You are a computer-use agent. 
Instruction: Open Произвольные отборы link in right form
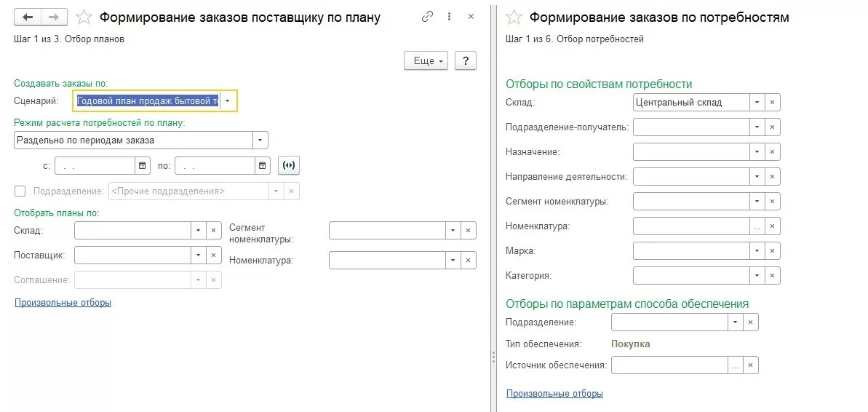(x=554, y=394)
